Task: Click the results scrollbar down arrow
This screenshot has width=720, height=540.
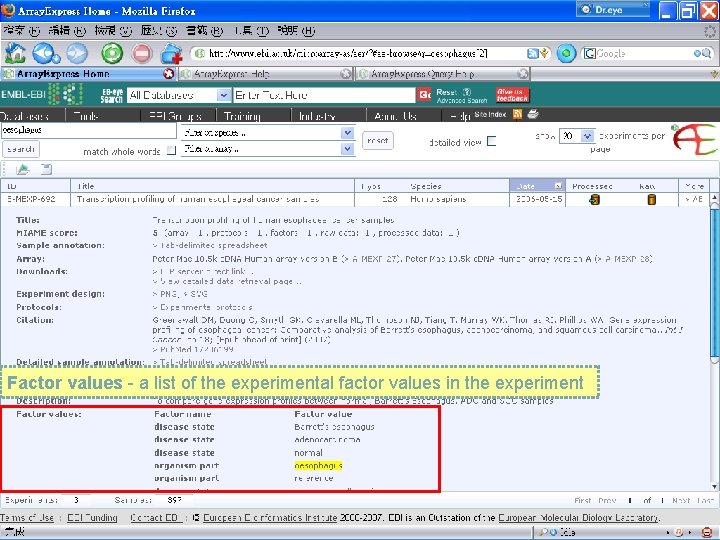Action: pyautogui.click(x=714, y=486)
